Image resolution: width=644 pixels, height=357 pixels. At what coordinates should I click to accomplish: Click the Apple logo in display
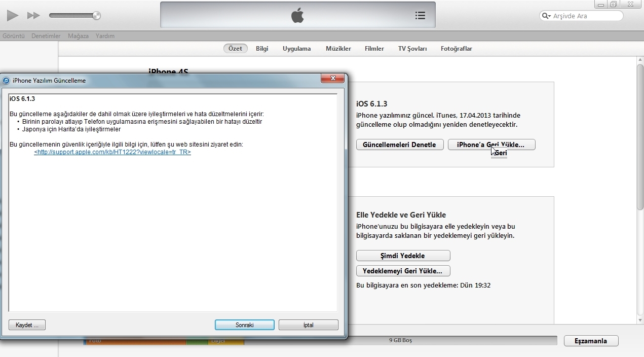click(x=297, y=16)
